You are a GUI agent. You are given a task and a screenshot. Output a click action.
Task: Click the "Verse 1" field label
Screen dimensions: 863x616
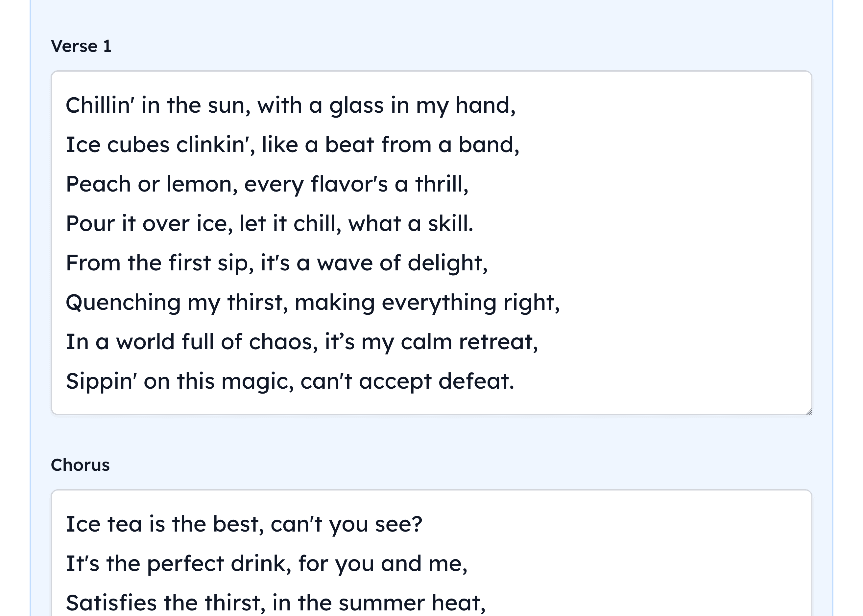[x=81, y=46]
